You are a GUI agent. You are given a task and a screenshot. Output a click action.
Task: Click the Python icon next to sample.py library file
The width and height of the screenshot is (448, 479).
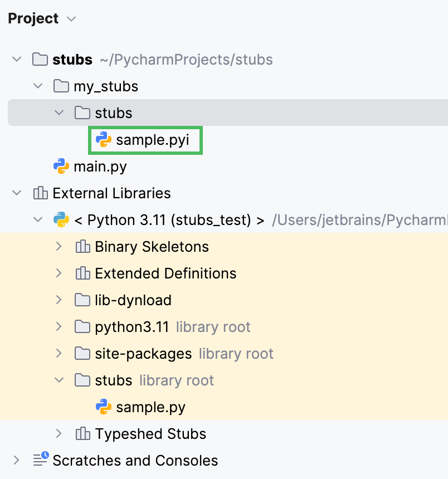click(103, 407)
